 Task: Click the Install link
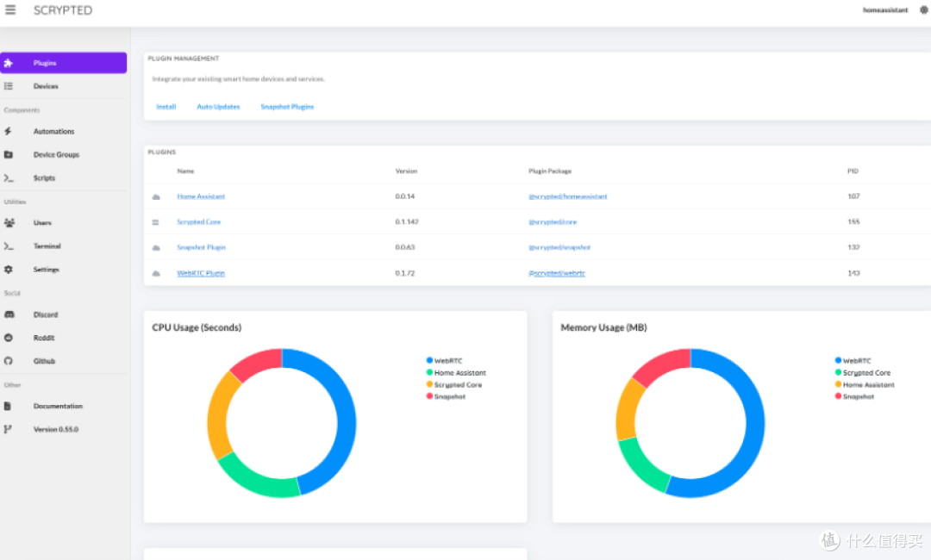coord(166,107)
